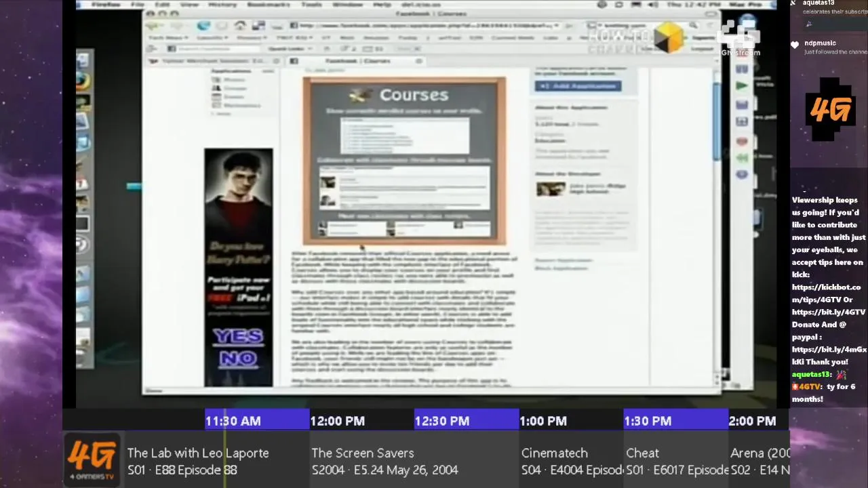Click the 11:30 AM time slot
This screenshot has width=868, height=488.
coord(256,421)
